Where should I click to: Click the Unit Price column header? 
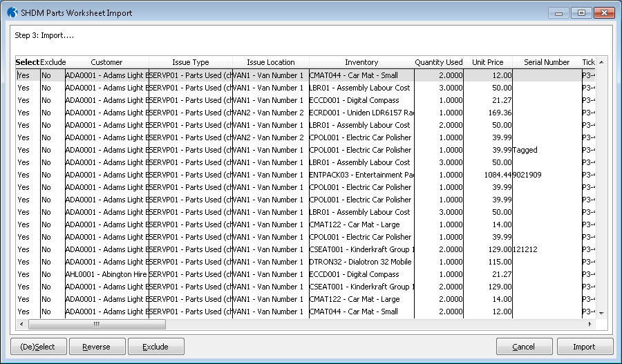point(487,62)
